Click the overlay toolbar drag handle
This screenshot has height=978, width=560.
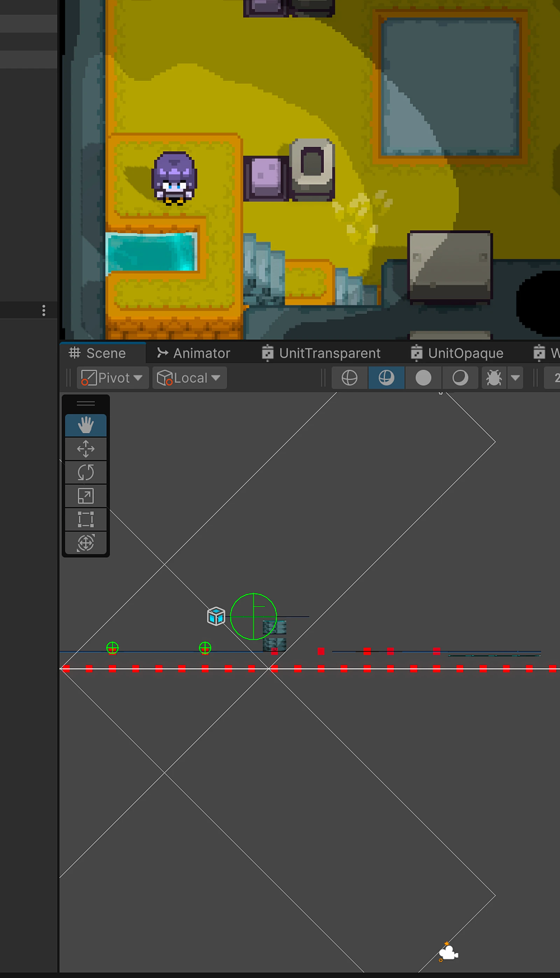85,404
